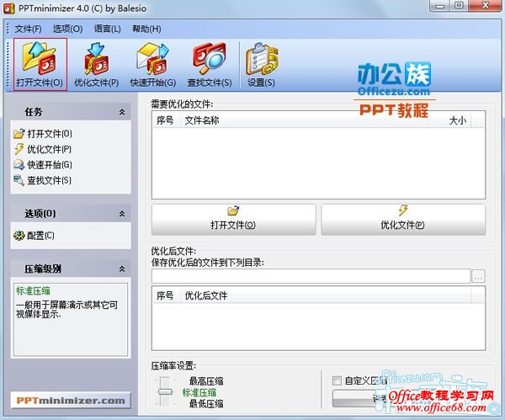505x420 pixels.
Task: Click the 快速开始(G) toolbar icon
Action: click(x=153, y=64)
